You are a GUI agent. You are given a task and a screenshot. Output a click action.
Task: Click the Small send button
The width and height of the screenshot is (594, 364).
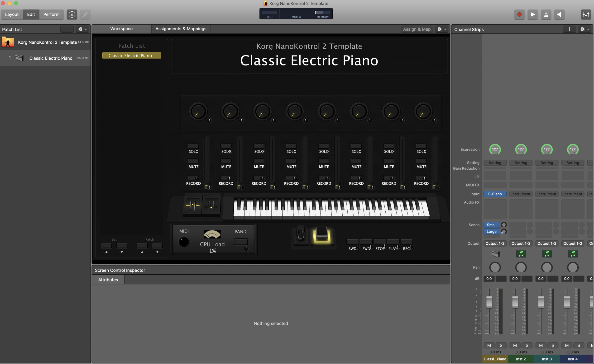[x=492, y=225]
